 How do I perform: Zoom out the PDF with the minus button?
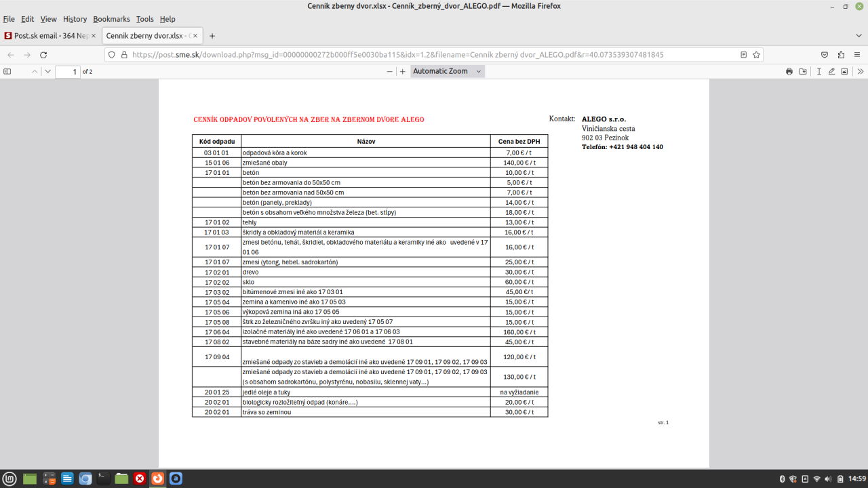coord(389,71)
